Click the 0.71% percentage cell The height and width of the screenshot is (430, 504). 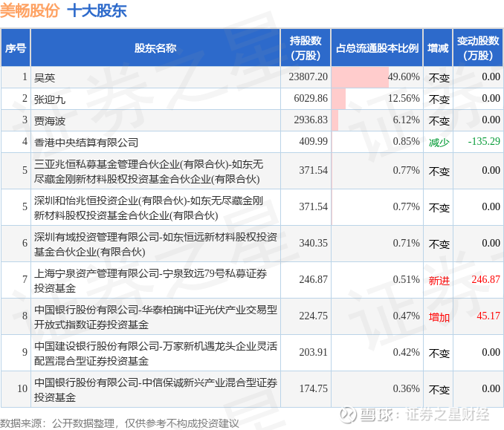[406, 243]
